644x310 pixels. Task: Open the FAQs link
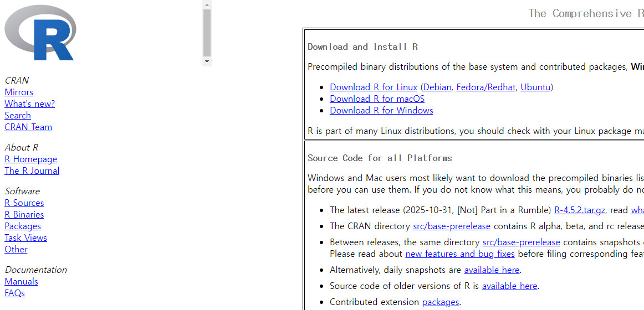click(x=15, y=293)
